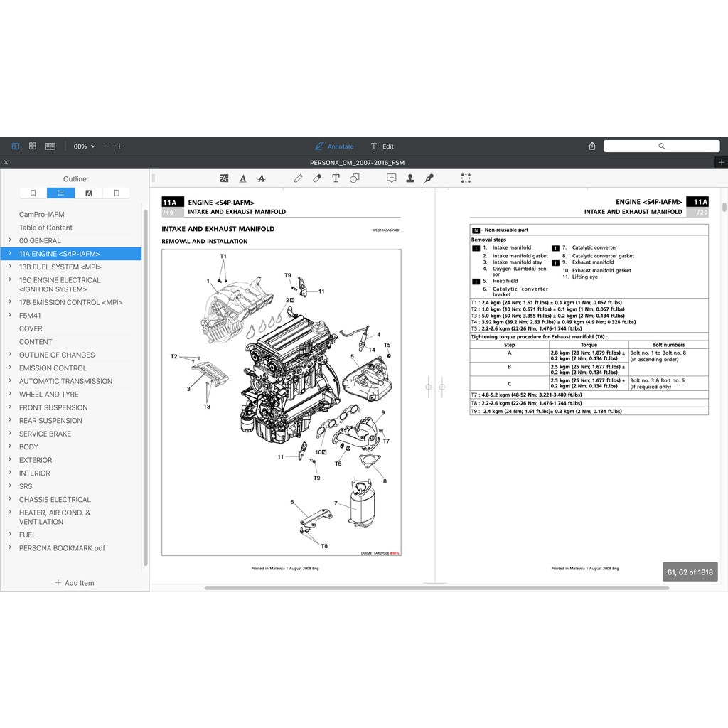Screen dimensions: 728x728
Task: Toggle the sidebar panel visibility
Action: click(16, 146)
